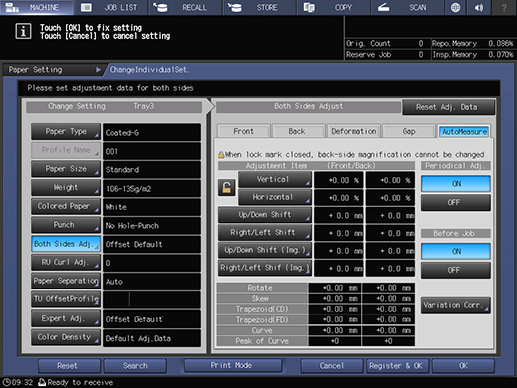This screenshot has width=517, height=388.
Task: Select Horizontal adjustment item
Action: [x=275, y=197]
